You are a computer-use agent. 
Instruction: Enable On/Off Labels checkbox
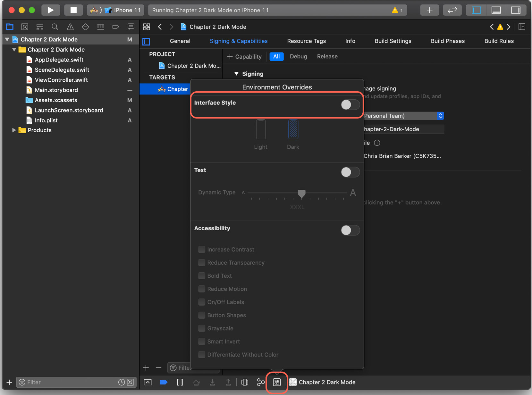click(202, 302)
